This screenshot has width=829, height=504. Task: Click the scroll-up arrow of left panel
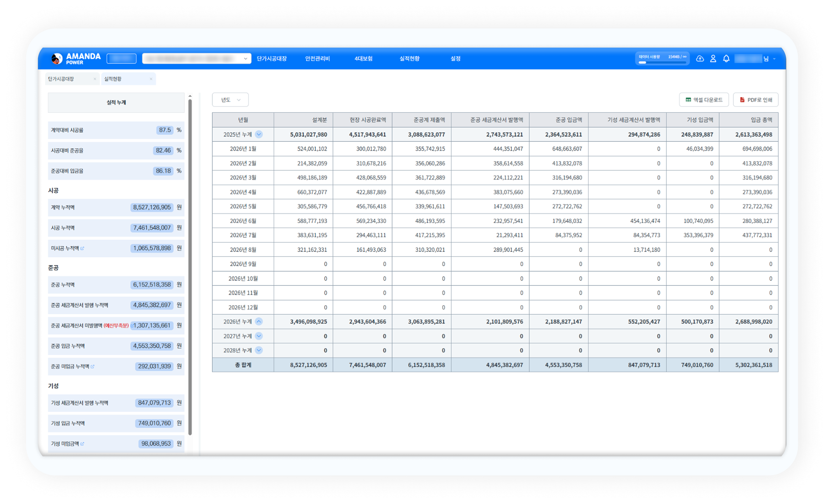point(190,96)
